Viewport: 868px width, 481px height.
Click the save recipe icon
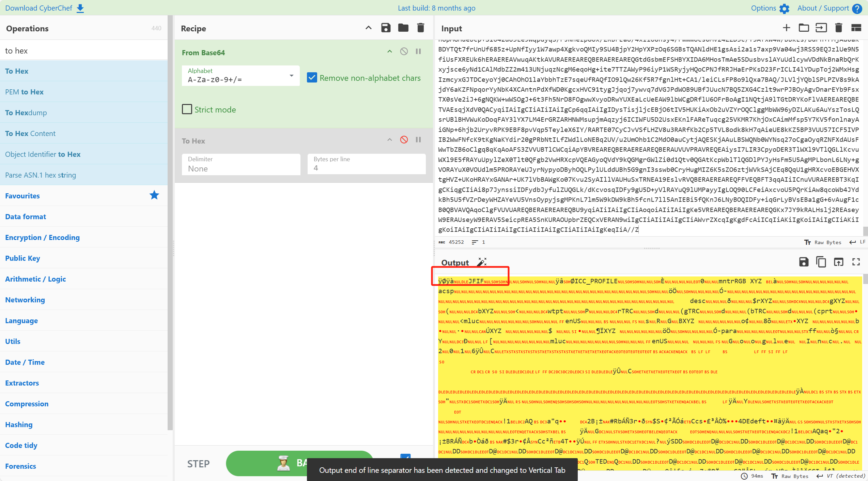point(386,28)
